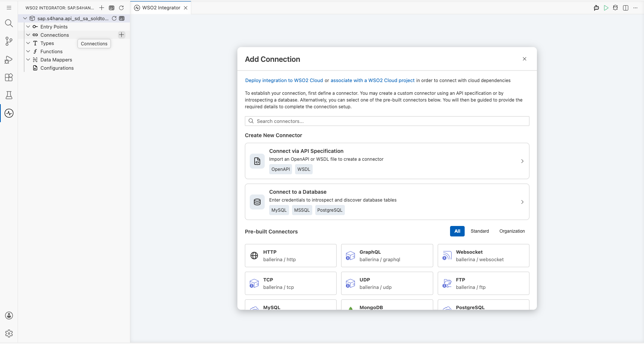The image size is (644, 344).
Task: Add a new connection with plus icon
Action: pos(122,35)
